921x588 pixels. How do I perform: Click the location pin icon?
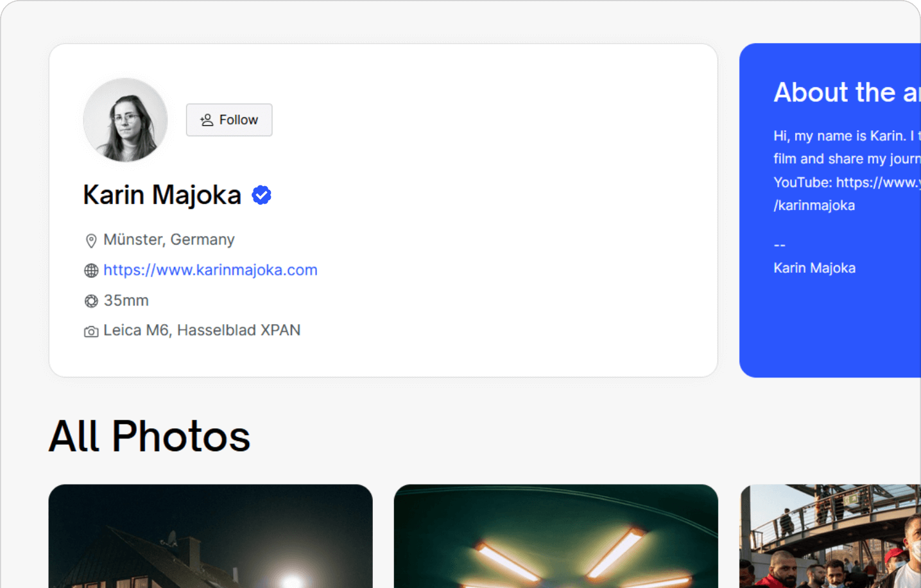coord(91,241)
